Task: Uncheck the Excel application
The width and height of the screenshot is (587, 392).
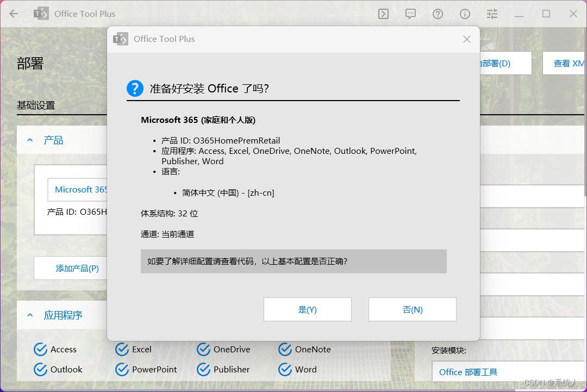Action: [134, 349]
